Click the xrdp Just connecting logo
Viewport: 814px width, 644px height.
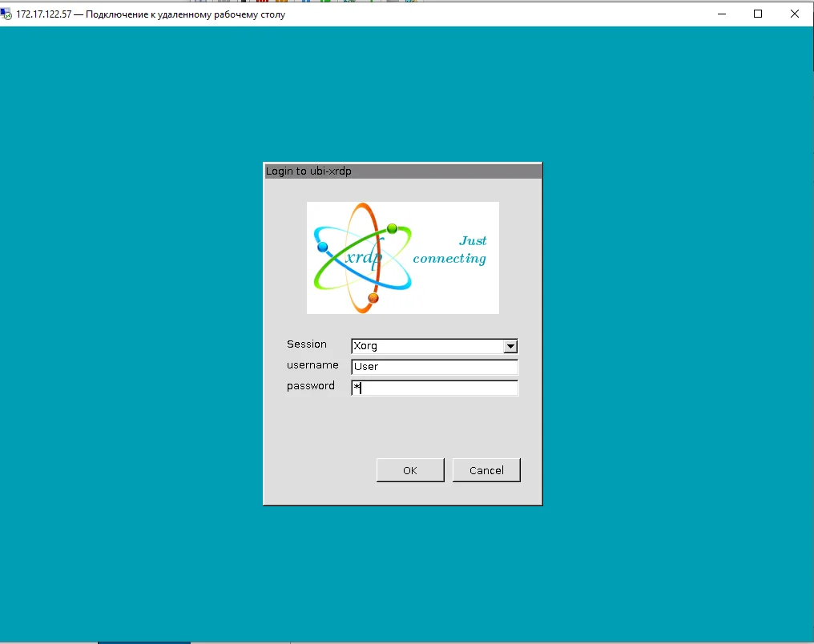(x=403, y=258)
